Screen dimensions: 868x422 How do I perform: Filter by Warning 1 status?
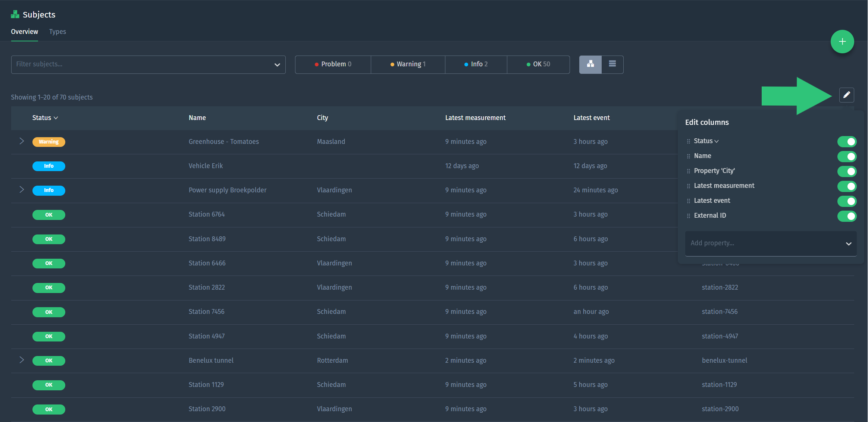click(408, 64)
